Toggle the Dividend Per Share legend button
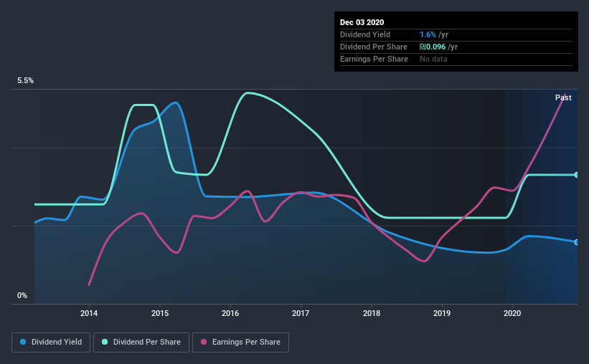This screenshot has width=589, height=364. tap(141, 343)
